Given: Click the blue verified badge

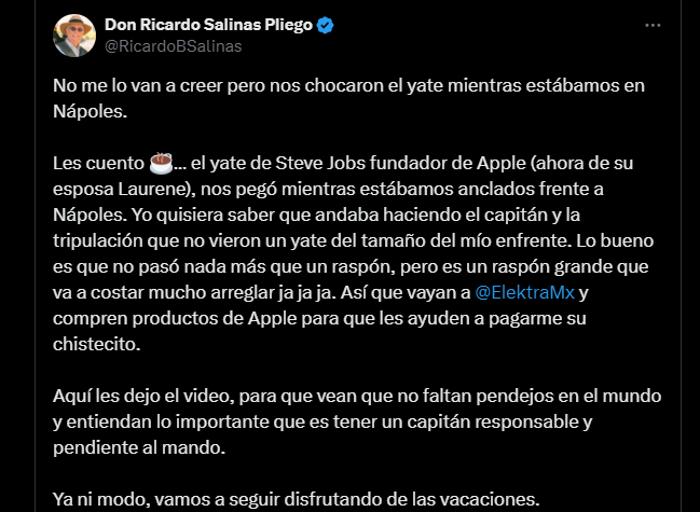Looking at the screenshot, I should point(325,25).
